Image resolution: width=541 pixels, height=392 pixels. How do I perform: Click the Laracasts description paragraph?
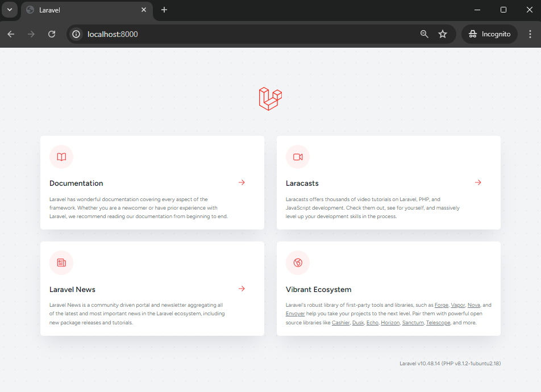373,208
